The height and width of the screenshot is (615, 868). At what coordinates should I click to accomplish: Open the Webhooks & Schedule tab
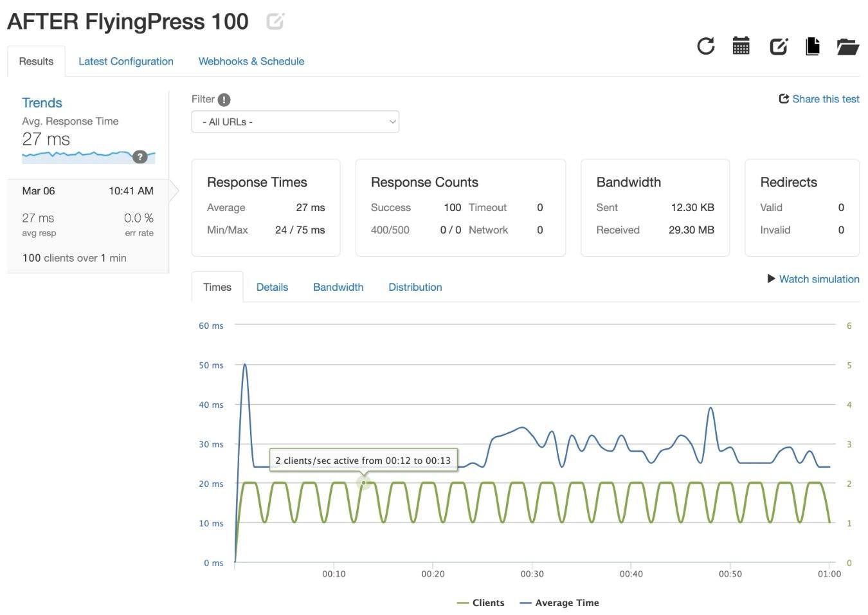tap(251, 61)
